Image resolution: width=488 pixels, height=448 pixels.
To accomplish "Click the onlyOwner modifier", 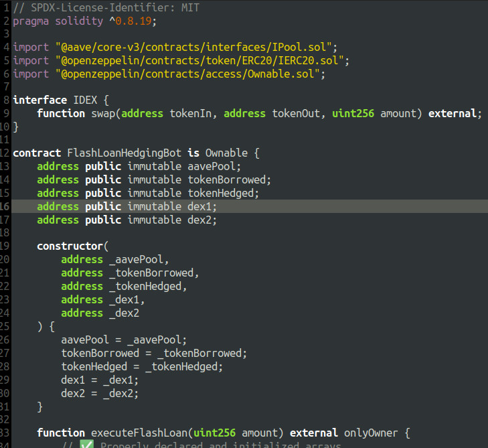I will (371, 433).
